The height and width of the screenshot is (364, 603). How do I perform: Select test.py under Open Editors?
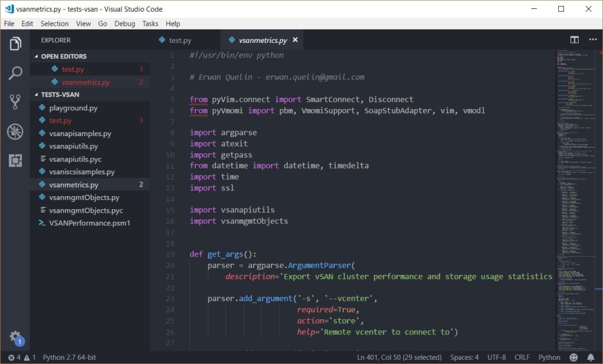click(x=90, y=70)
